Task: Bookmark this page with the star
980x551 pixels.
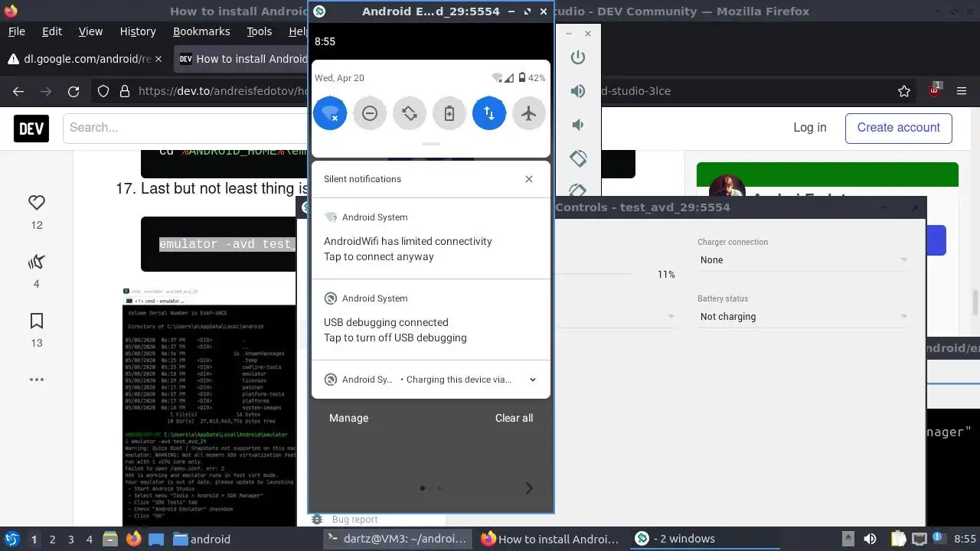Action: 903,91
